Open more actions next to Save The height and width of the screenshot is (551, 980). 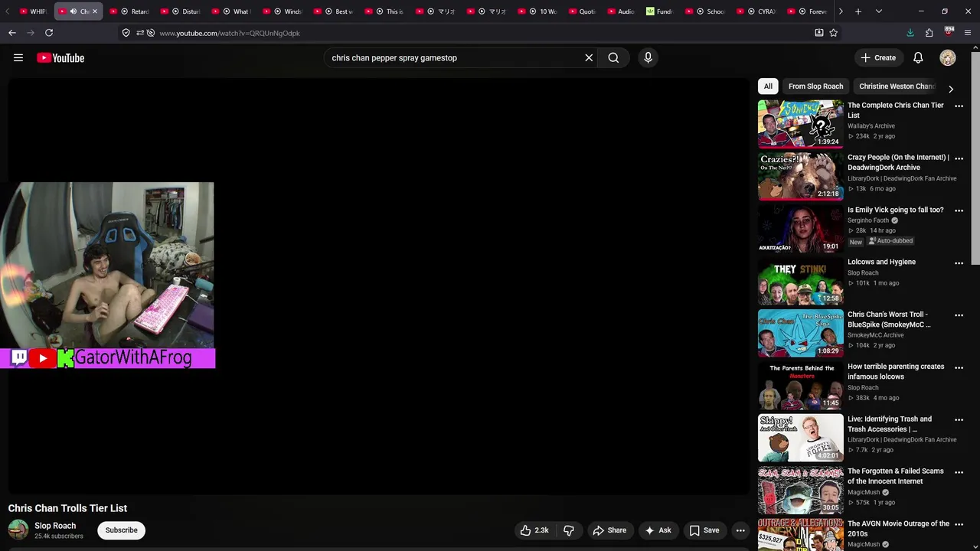740,530
